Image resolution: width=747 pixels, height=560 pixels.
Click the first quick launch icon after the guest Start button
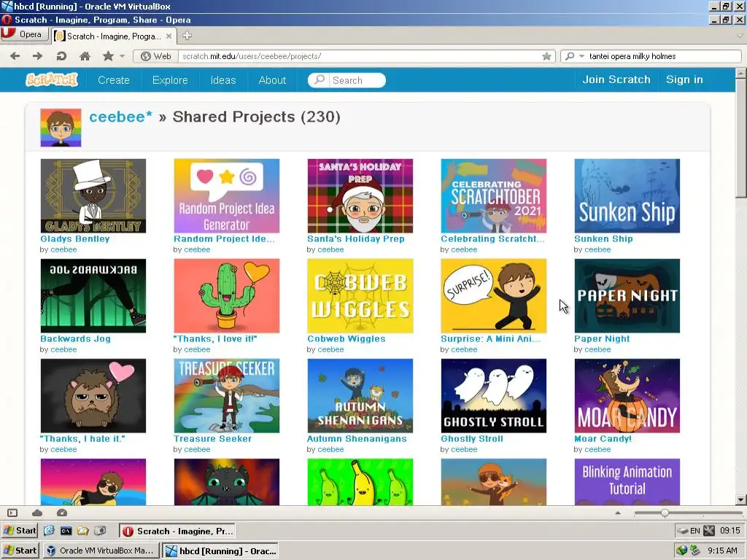[49, 531]
